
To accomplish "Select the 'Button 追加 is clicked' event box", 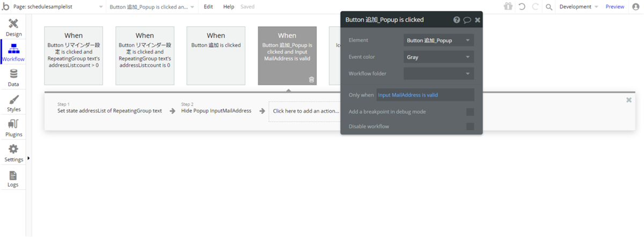I will (216, 56).
